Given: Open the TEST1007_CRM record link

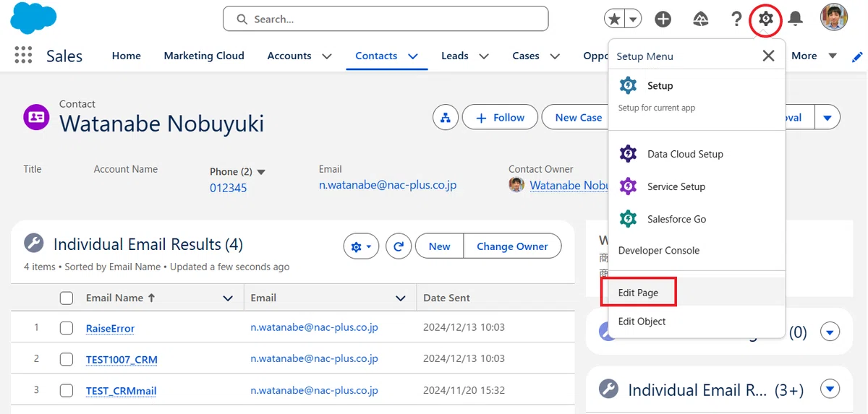Looking at the screenshot, I should (122, 359).
